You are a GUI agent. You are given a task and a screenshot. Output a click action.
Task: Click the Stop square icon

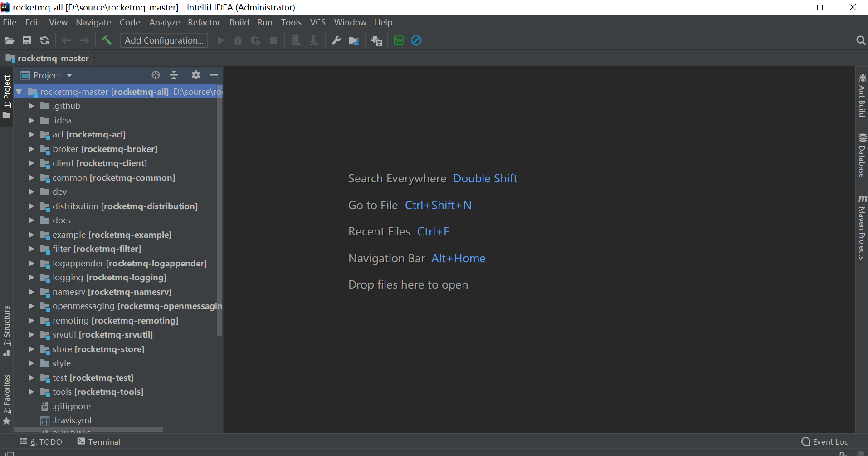point(273,40)
